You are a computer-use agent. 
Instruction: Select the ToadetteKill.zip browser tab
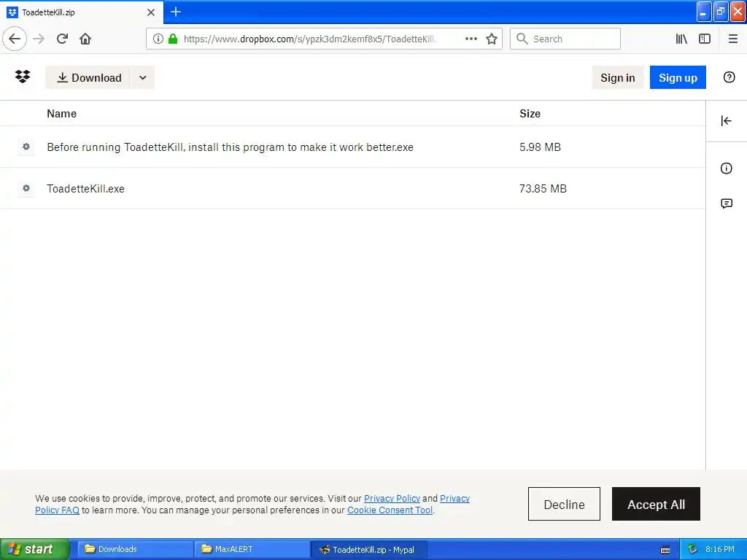[x=81, y=12]
